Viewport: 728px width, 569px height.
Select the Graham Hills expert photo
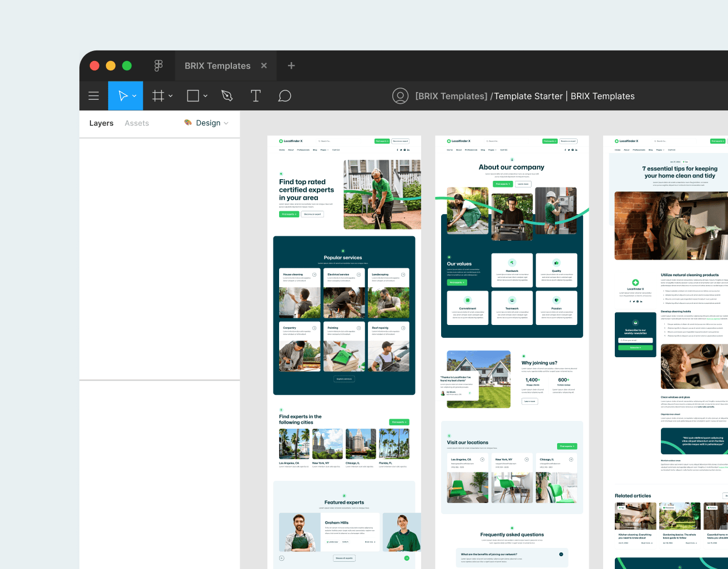click(x=300, y=532)
